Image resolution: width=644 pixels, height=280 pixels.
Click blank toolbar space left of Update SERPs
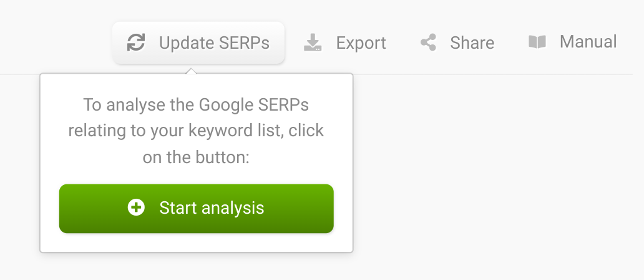[56, 41]
